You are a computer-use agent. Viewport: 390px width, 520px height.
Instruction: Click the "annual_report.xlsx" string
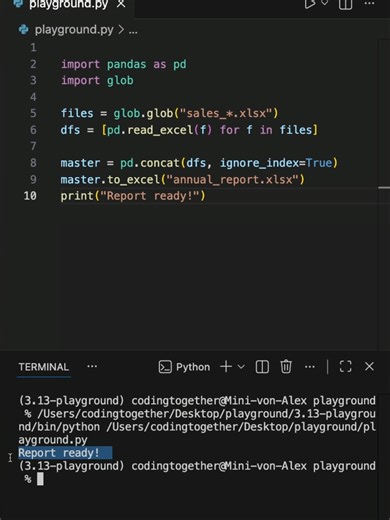(232, 180)
